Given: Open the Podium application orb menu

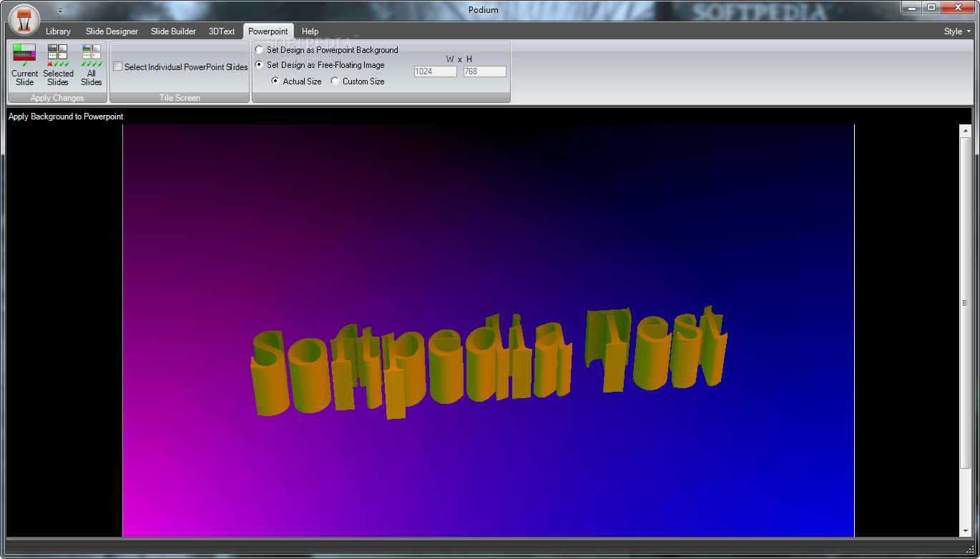Looking at the screenshot, I should click(x=24, y=20).
